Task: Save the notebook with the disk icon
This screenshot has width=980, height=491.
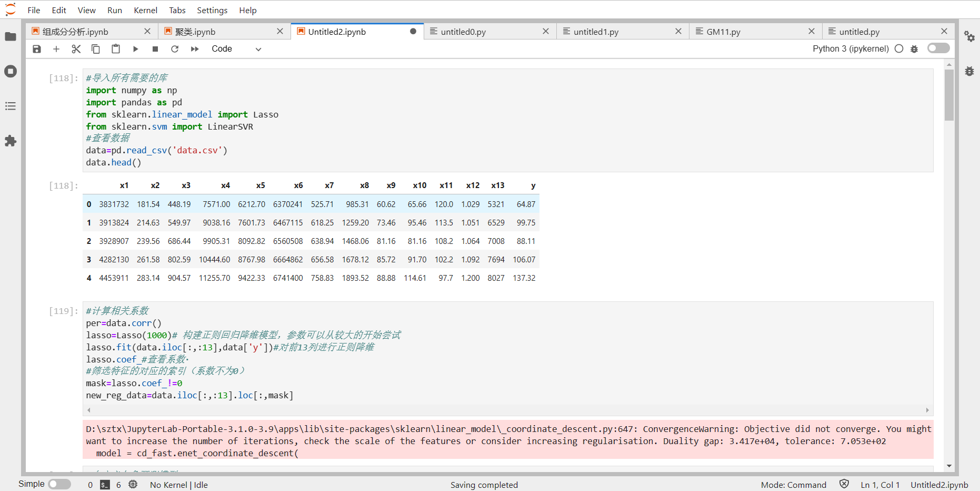Action: click(x=37, y=49)
